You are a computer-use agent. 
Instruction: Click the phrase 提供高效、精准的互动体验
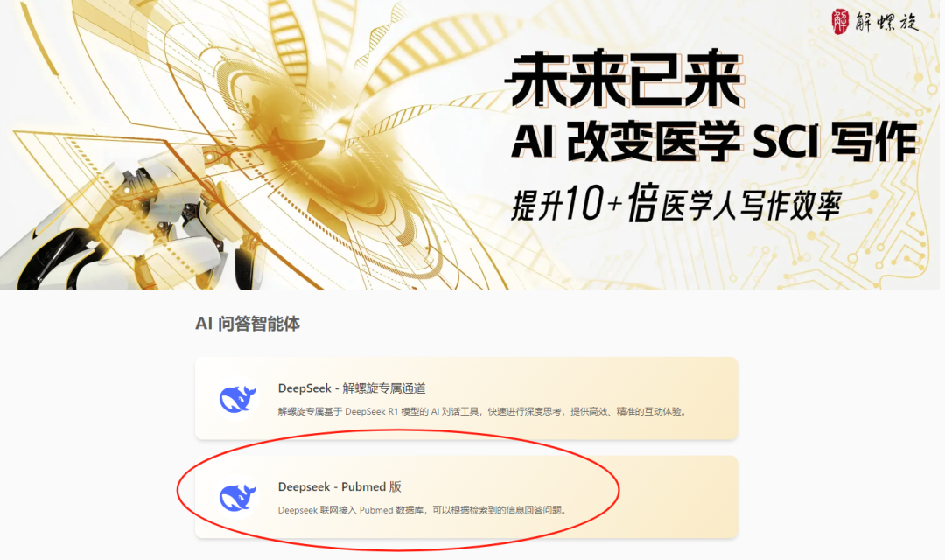tap(628, 412)
